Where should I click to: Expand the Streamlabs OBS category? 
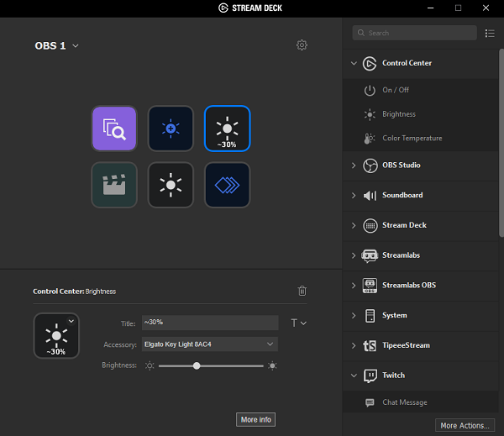(x=354, y=285)
